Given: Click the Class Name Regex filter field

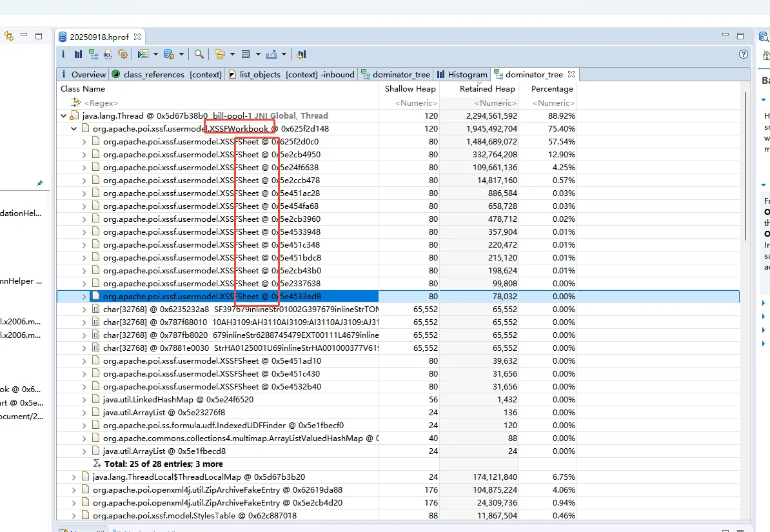Looking at the screenshot, I should 217,103.
